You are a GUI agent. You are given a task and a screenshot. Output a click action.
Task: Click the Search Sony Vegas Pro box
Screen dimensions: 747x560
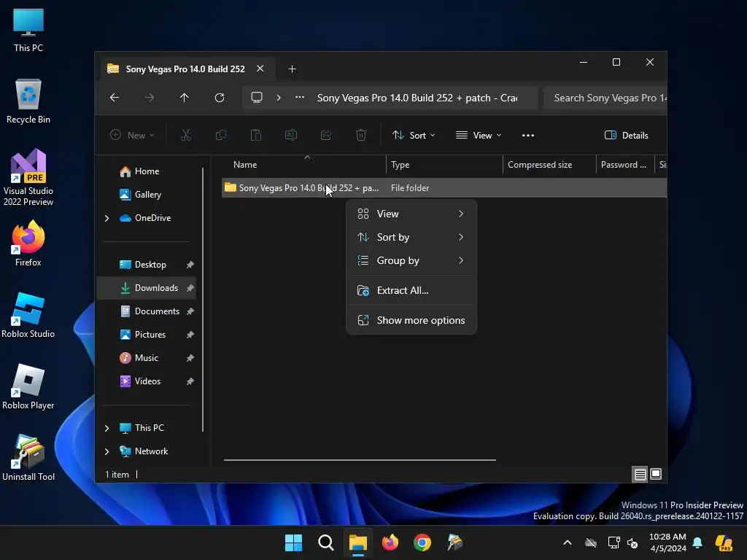[x=605, y=98]
